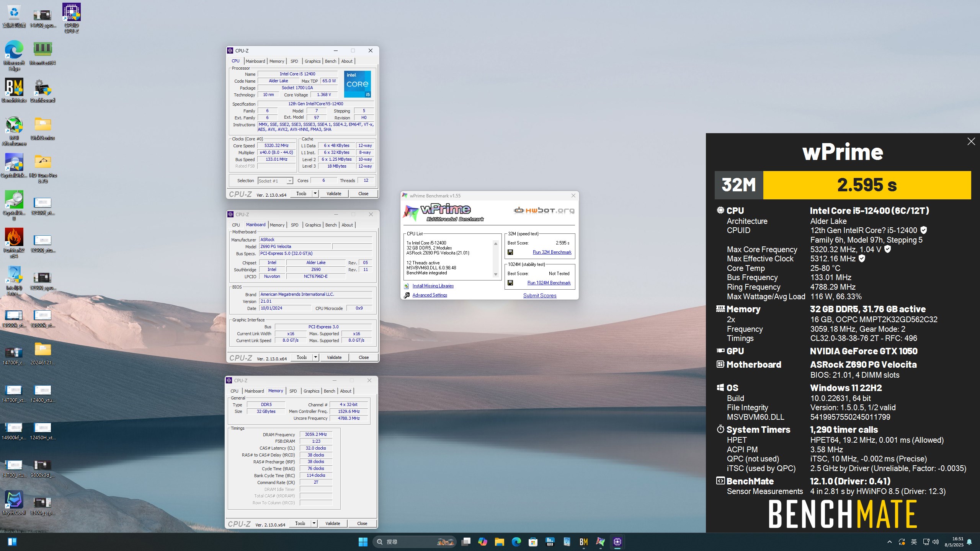Click Install Missing Libraries link
980x551 pixels.
point(433,286)
